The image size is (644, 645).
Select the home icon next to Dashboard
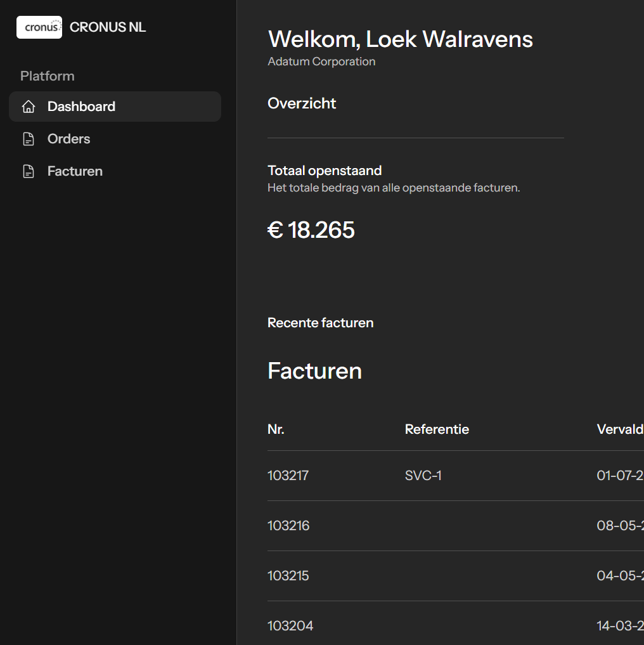[x=29, y=107]
